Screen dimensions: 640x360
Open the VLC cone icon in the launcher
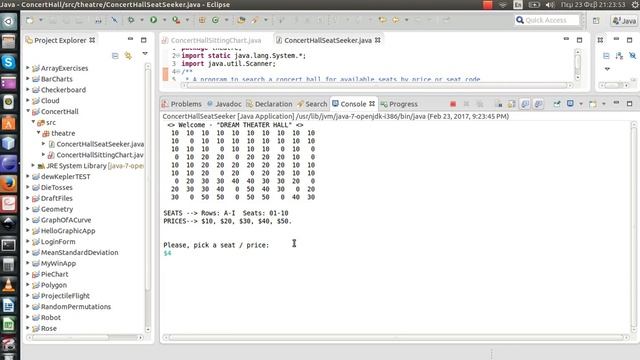tap(9, 284)
